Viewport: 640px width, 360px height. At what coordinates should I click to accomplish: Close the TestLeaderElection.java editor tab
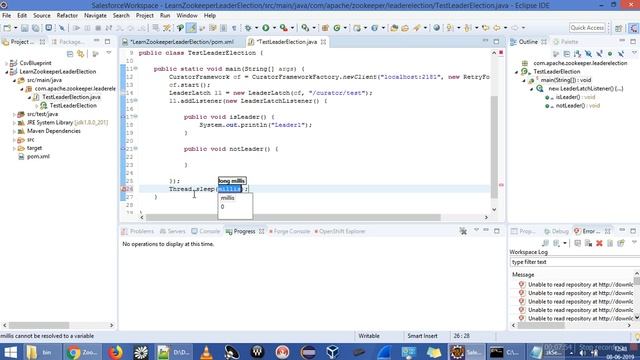(323, 42)
